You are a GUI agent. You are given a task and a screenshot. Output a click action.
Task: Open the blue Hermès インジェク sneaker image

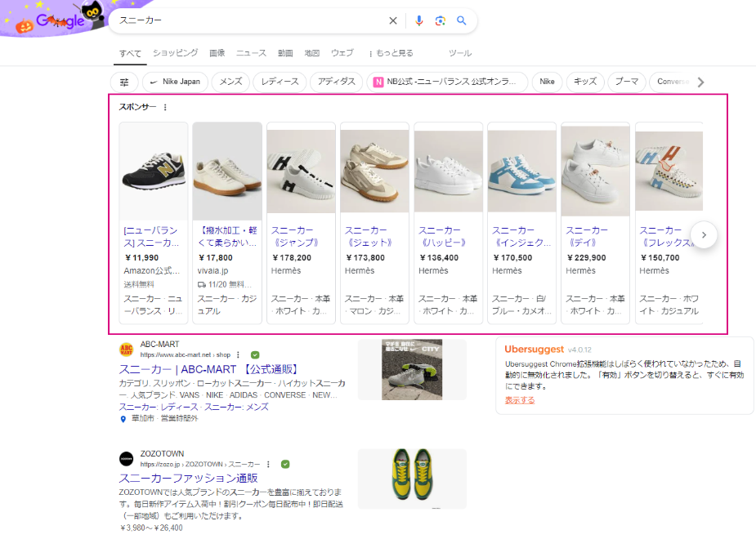[521, 171]
